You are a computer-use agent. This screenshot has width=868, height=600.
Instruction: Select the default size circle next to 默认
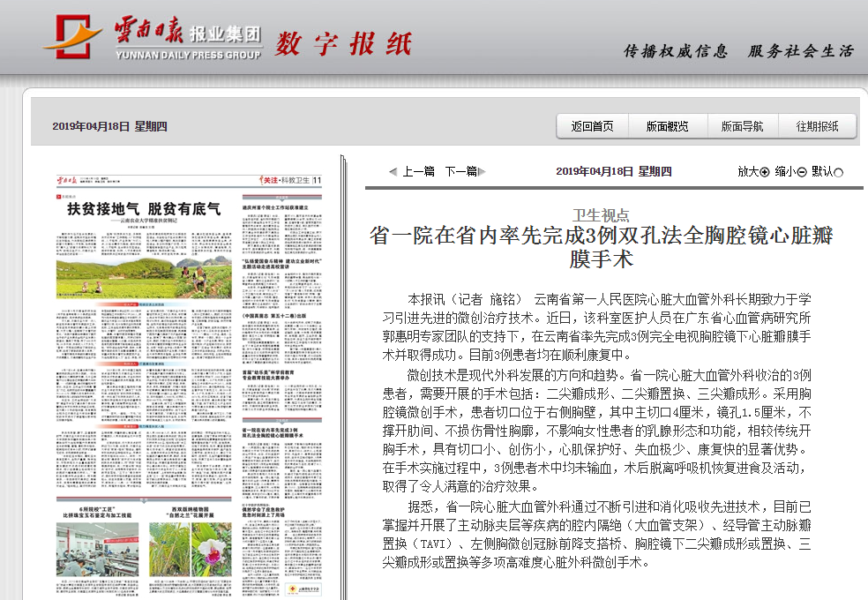tap(838, 172)
